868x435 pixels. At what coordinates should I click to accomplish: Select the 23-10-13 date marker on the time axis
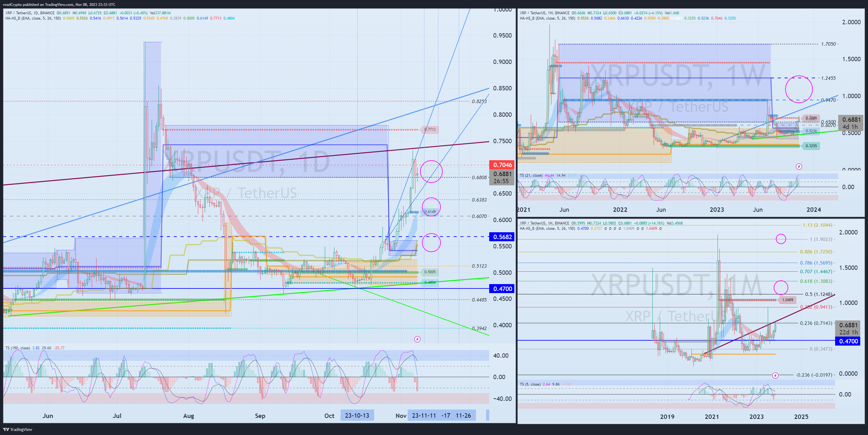tap(357, 415)
